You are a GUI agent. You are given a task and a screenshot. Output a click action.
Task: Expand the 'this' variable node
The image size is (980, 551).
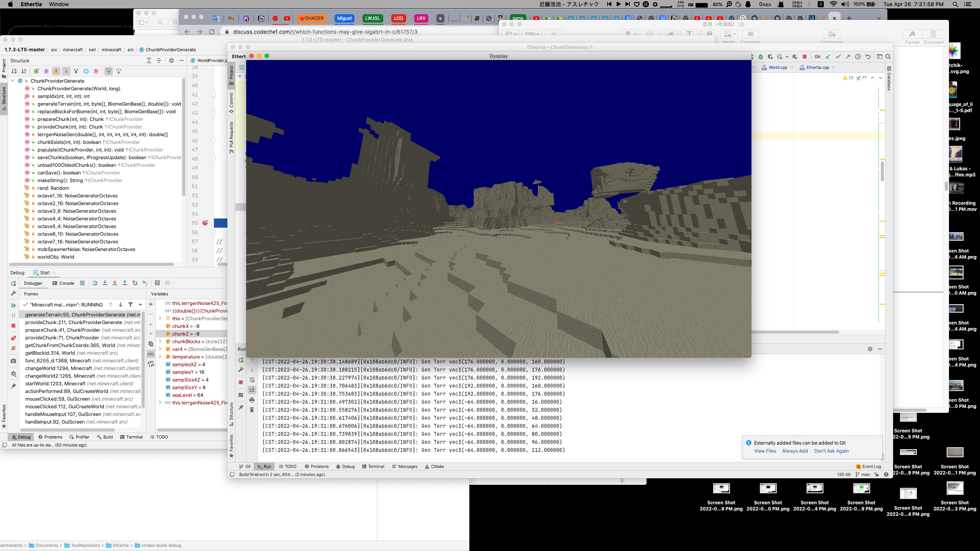pos(160,318)
